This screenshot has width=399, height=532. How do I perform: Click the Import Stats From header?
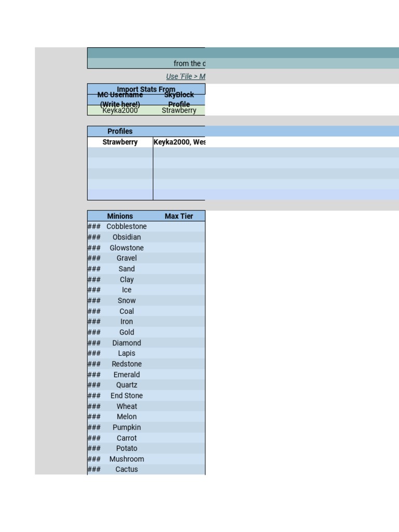pos(146,89)
